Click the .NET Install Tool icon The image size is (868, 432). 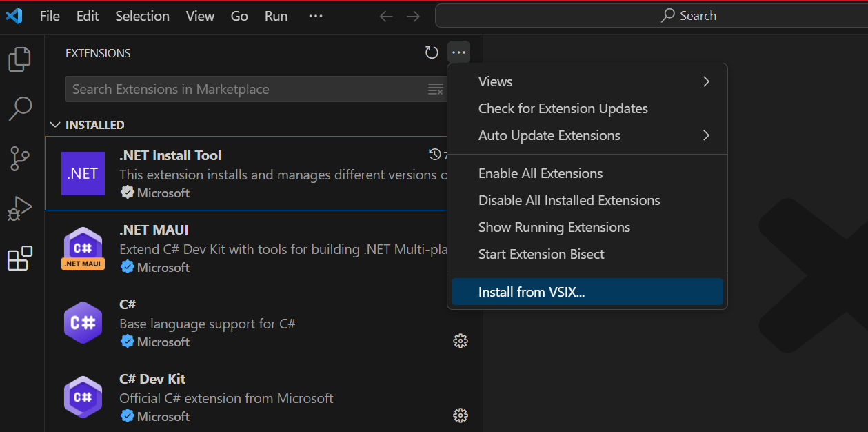(x=83, y=173)
